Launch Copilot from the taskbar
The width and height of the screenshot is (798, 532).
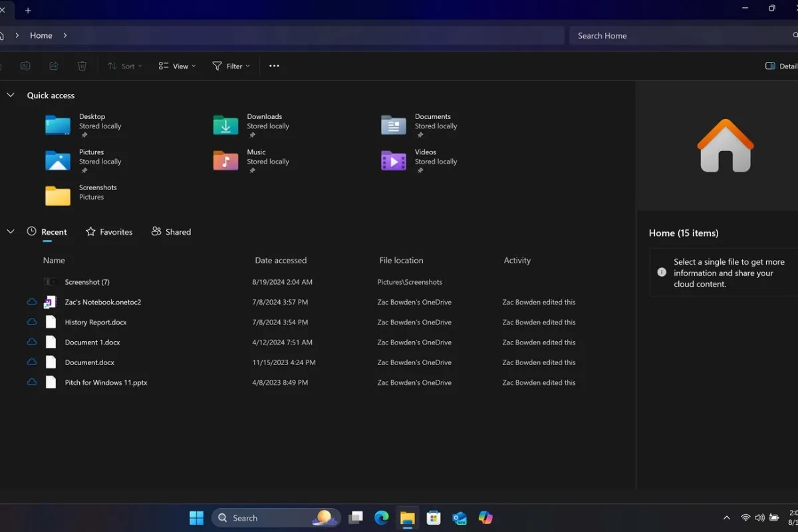485,517
